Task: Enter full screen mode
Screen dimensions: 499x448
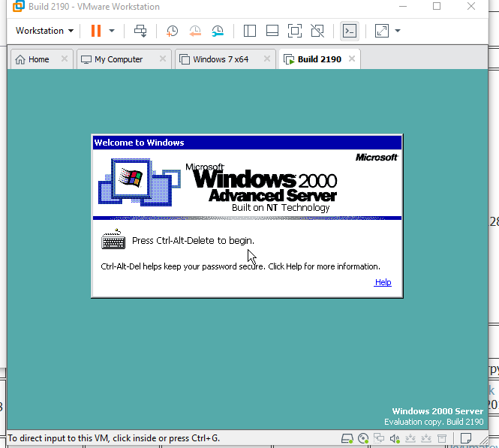Action: (295, 31)
